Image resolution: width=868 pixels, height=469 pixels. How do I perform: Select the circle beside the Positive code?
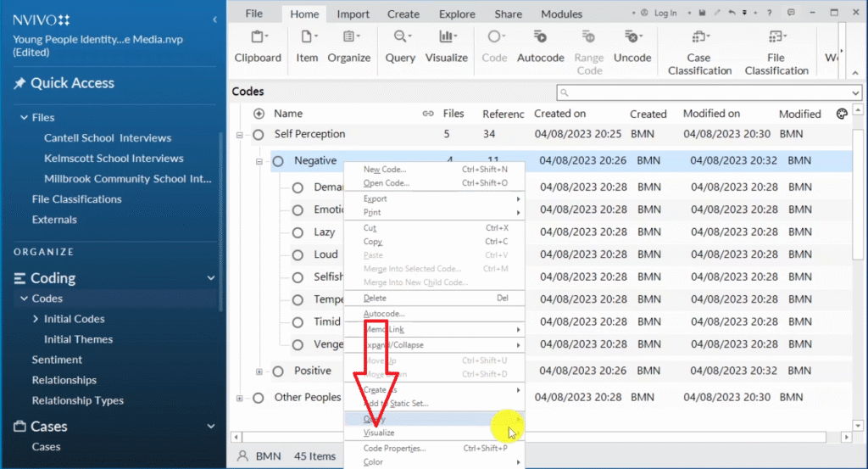tap(278, 371)
